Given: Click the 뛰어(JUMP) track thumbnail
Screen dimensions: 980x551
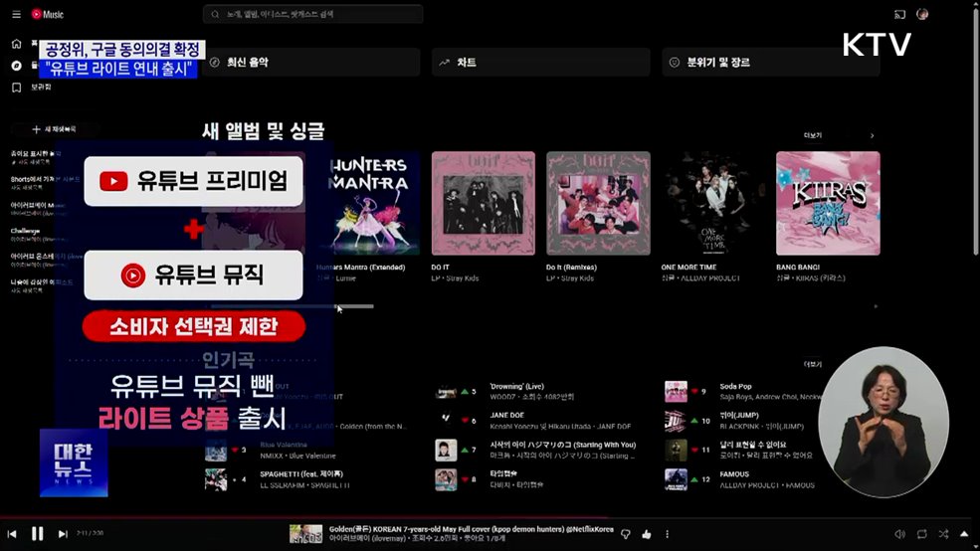Looking at the screenshot, I should (x=676, y=421).
